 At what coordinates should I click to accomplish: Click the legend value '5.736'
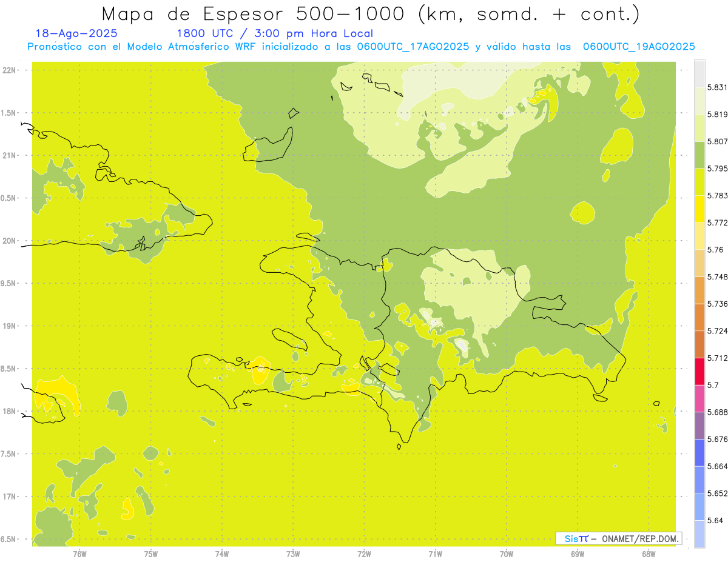coord(717,304)
